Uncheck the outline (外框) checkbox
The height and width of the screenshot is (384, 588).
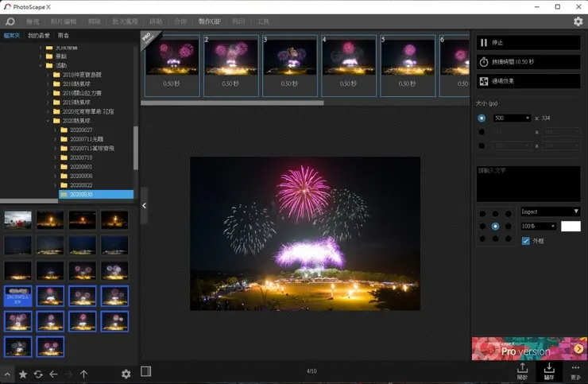[526, 241]
